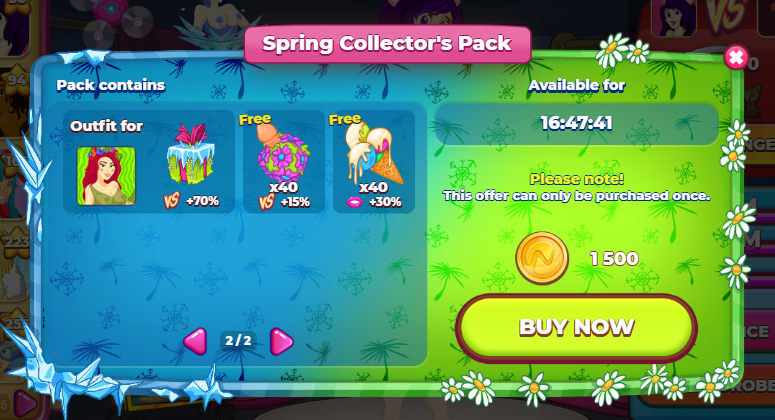Click the 1 500 price label
775x420 pixels.
coord(614,258)
